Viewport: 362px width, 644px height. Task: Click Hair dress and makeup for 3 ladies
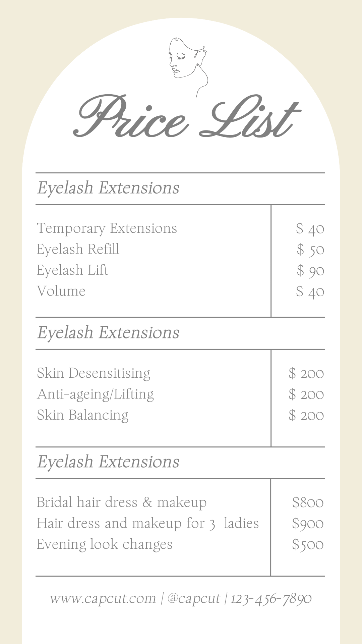coord(148,524)
